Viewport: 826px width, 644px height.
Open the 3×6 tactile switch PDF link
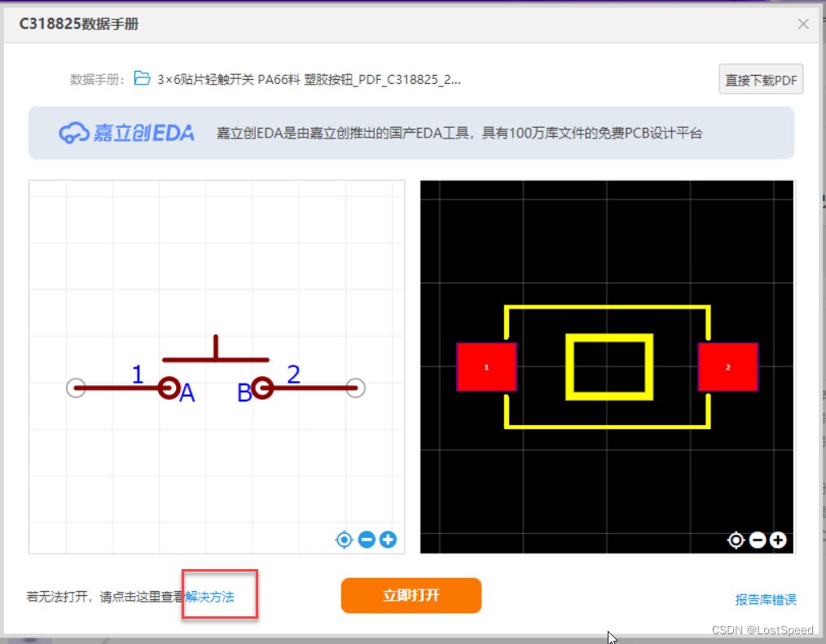point(309,80)
